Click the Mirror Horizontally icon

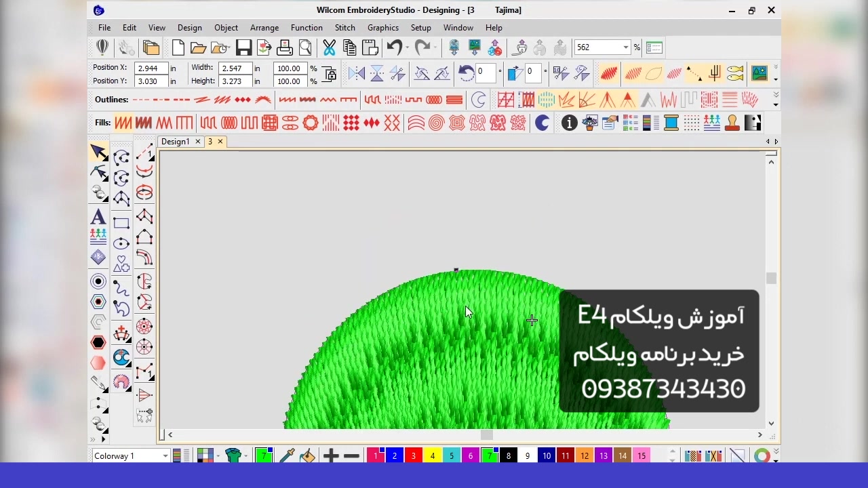point(357,73)
